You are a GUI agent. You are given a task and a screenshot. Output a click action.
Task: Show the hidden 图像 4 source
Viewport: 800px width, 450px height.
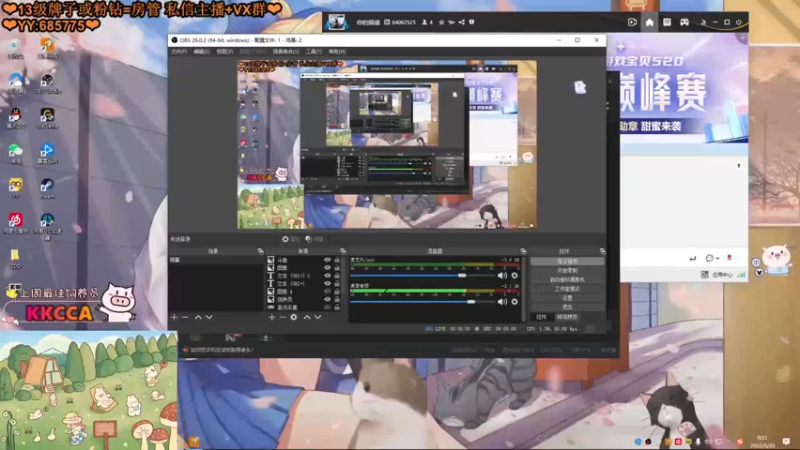pyautogui.click(x=327, y=291)
